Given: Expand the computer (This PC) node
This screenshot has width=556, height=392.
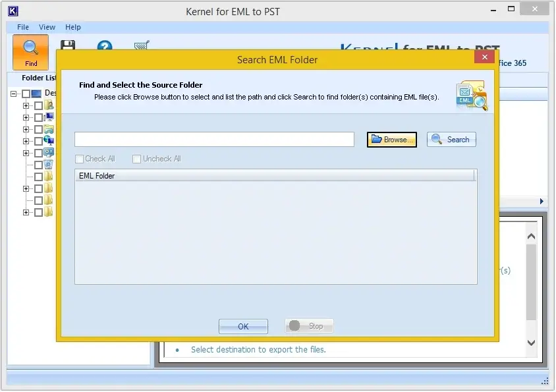Looking at the screenshot, I should pos(26,117).
